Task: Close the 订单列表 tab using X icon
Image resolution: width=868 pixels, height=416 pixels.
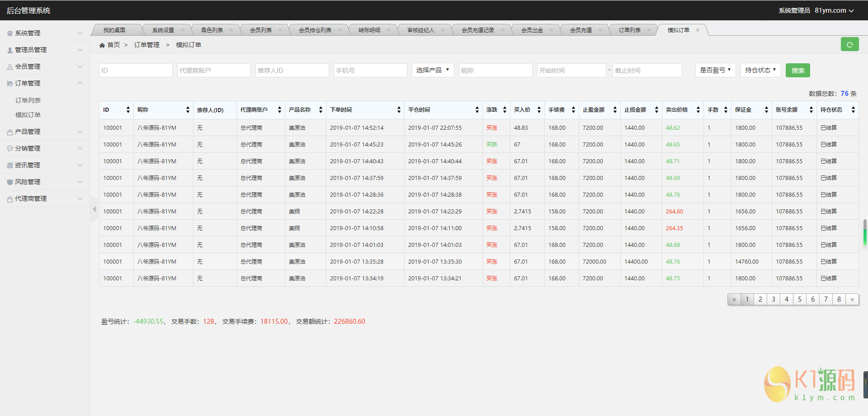Action: click(x=649, y=30)
